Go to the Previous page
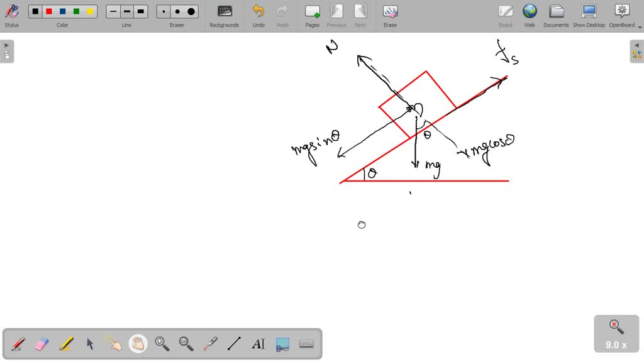 pos(336,16)
